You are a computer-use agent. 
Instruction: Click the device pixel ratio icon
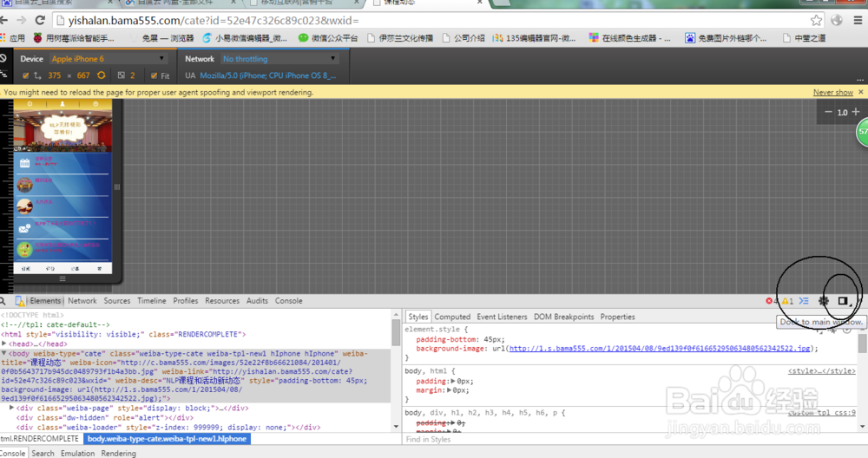tap(122, 75)
